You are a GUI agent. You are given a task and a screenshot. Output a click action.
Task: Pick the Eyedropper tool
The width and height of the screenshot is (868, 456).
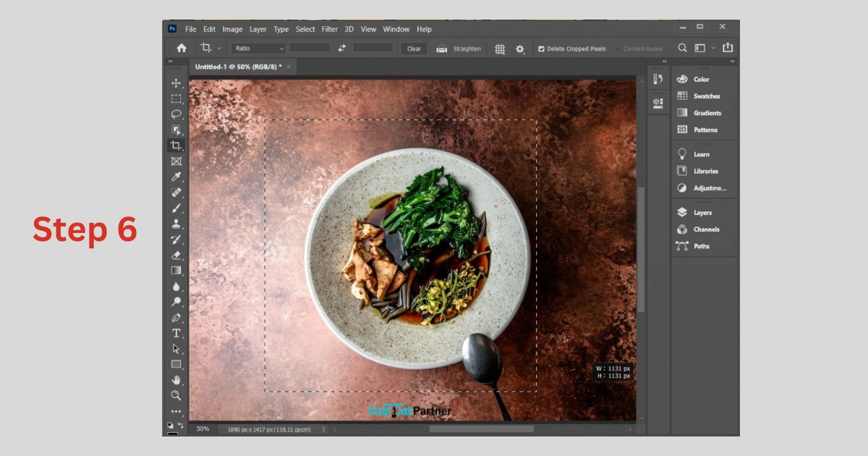(x=176, y=177)
